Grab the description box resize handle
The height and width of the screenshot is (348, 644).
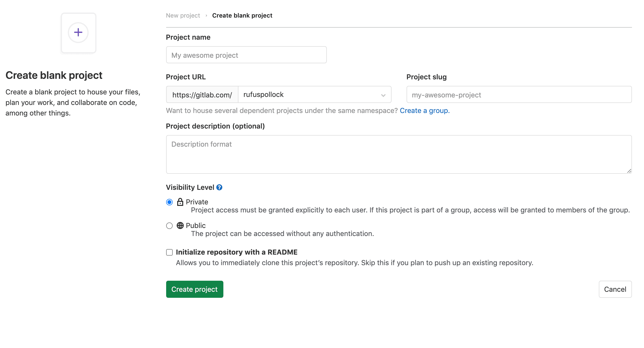pos(629,171)
